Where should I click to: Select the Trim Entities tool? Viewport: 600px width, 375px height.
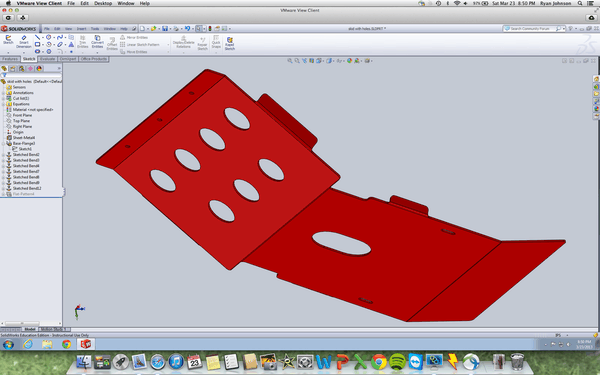coord(83,42)
